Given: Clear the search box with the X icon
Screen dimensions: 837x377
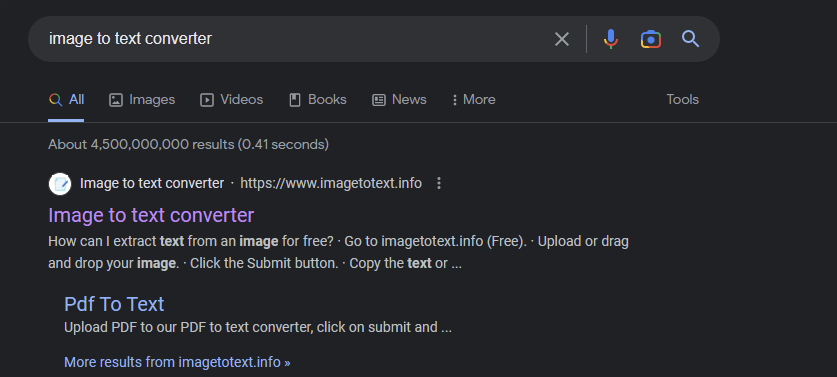Looking at the screenshot, I should (562, 39).
